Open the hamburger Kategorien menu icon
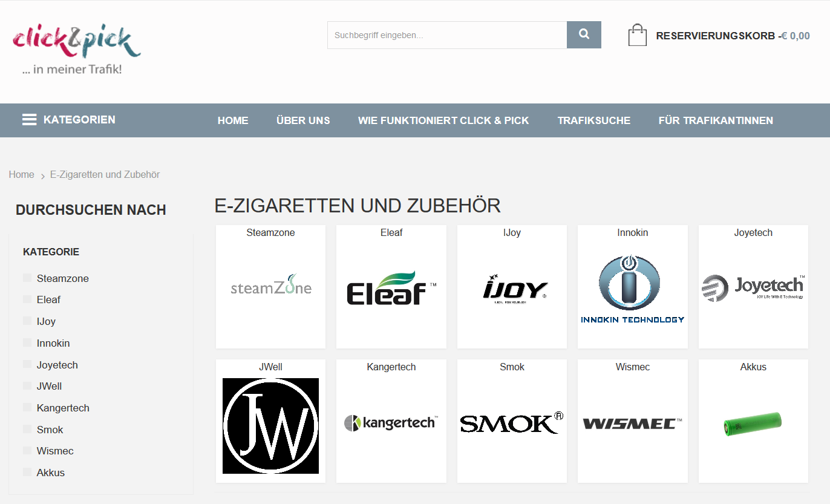 coord(29,120)
